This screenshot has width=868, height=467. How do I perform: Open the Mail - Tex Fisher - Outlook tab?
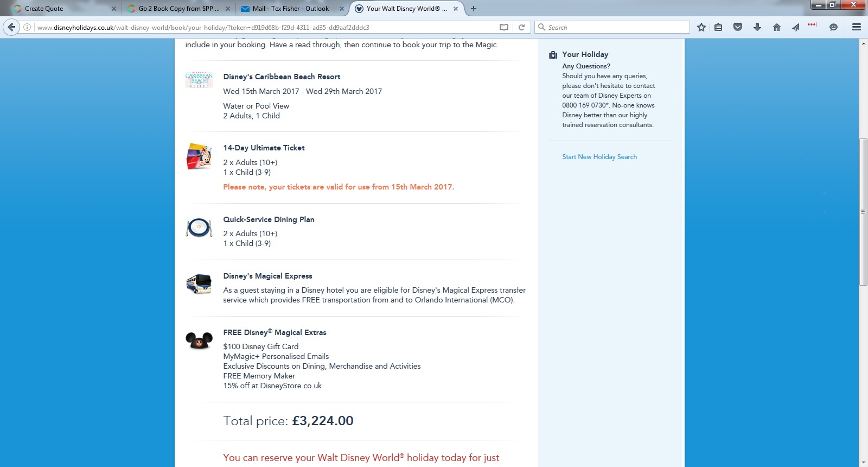(291, 9)
